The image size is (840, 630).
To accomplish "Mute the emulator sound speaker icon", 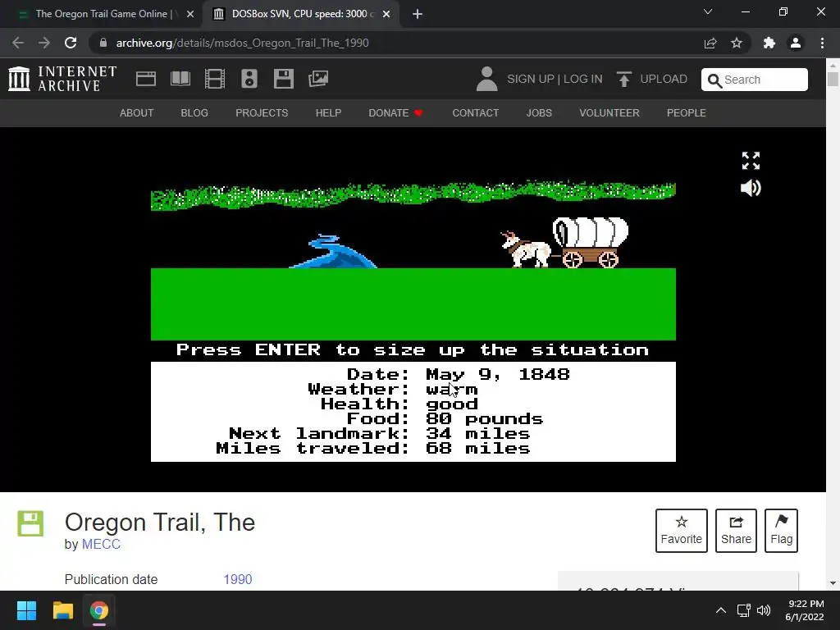I will click(x=751, y=188).
